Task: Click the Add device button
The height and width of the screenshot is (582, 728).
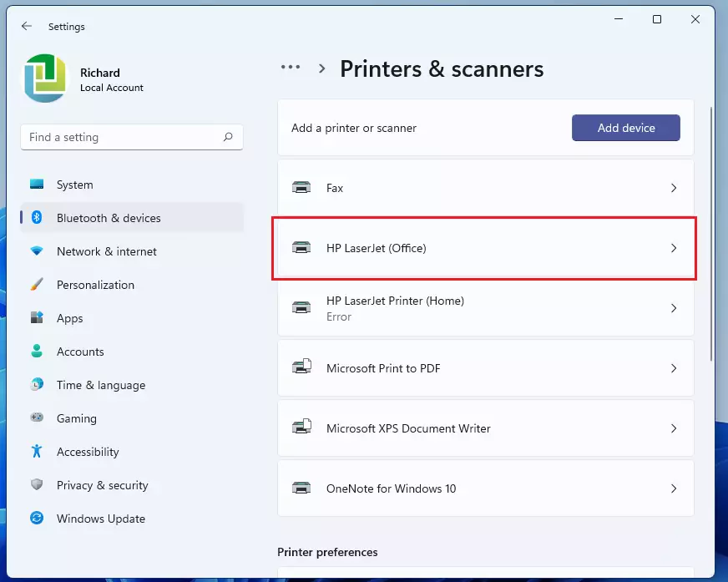Action: tap(626, 128)
